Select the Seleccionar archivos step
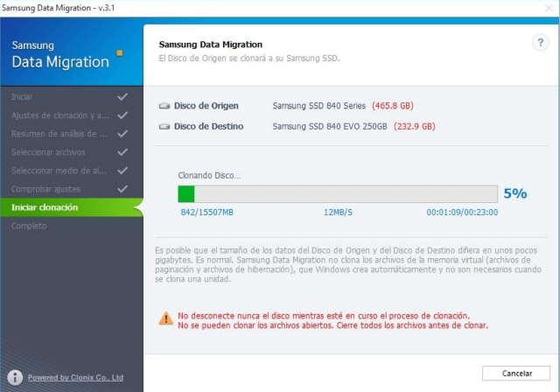This screenshot has height=392, width=560. pyautogui.click(x=72, y=152)
